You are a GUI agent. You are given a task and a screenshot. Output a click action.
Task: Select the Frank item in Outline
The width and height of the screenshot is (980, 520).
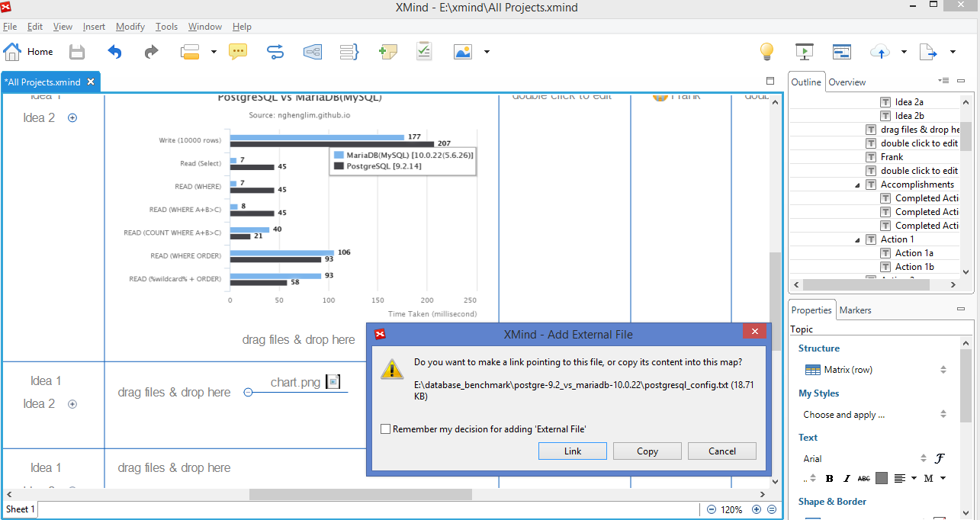click(x=892, y=157)
